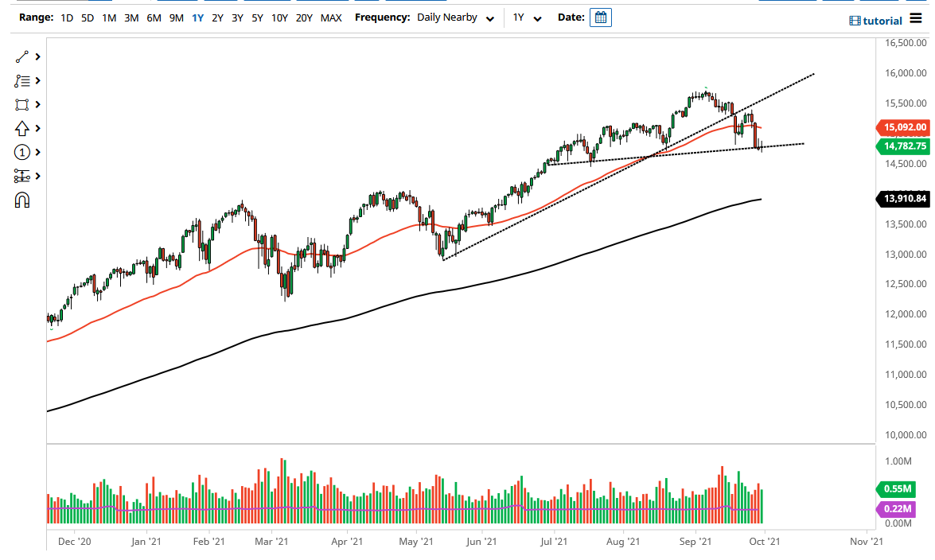Select the Fibonacci retracement tool icon
Viewport: 935px width, 560px height.
[21, 81]
